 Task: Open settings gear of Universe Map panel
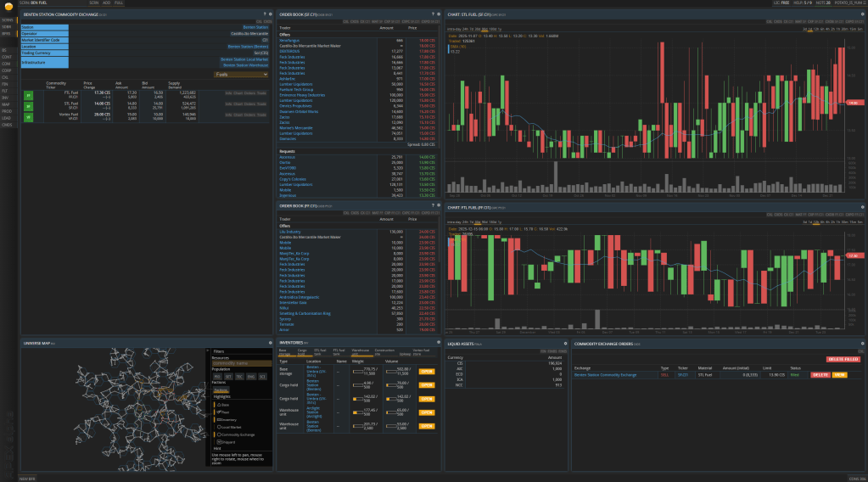click(x=270, y=343)
